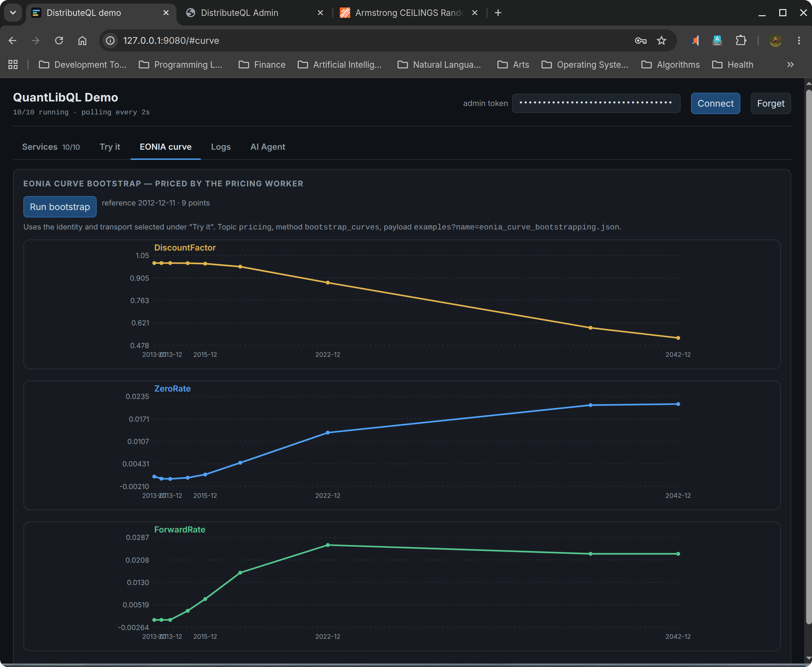Open the Extensions puzzle icon
This screenshot has width=812, height=667.
(x=740, y=40)
